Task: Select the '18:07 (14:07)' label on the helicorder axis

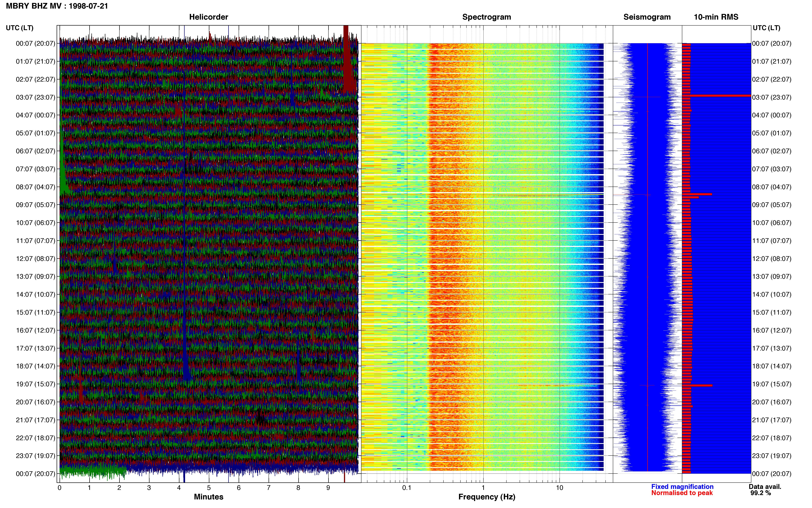Action: [35, 366]
